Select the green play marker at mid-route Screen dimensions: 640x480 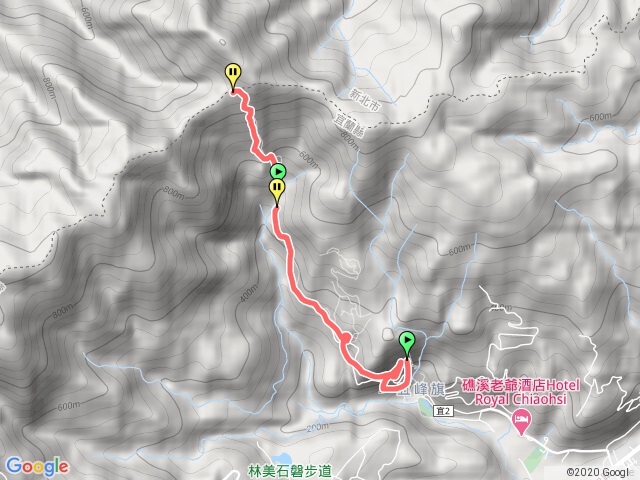[278, 171]
